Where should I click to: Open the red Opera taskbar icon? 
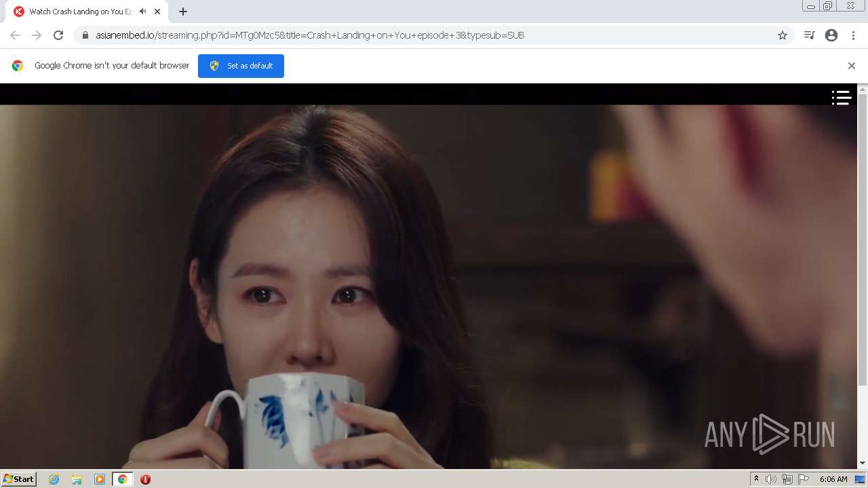pyautogui.click(x=145, y=479)
